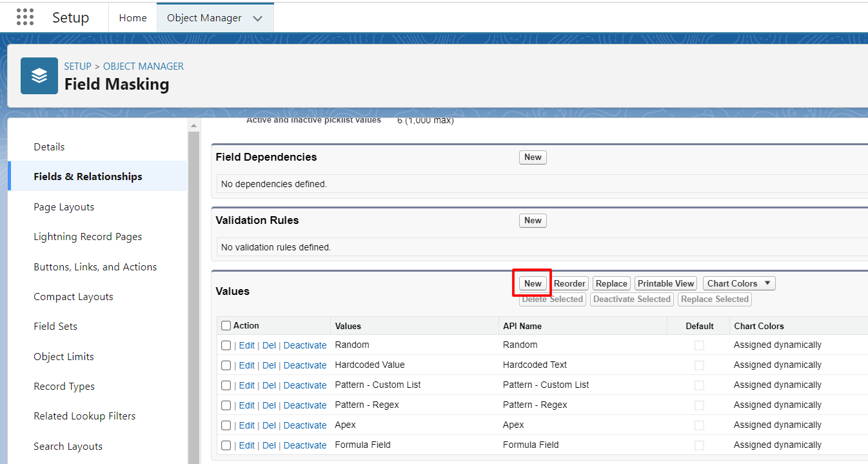Navigate to OBJECT MANAGER breadcrumb link
Screen dimensions: 868x464
click(143, 66)
